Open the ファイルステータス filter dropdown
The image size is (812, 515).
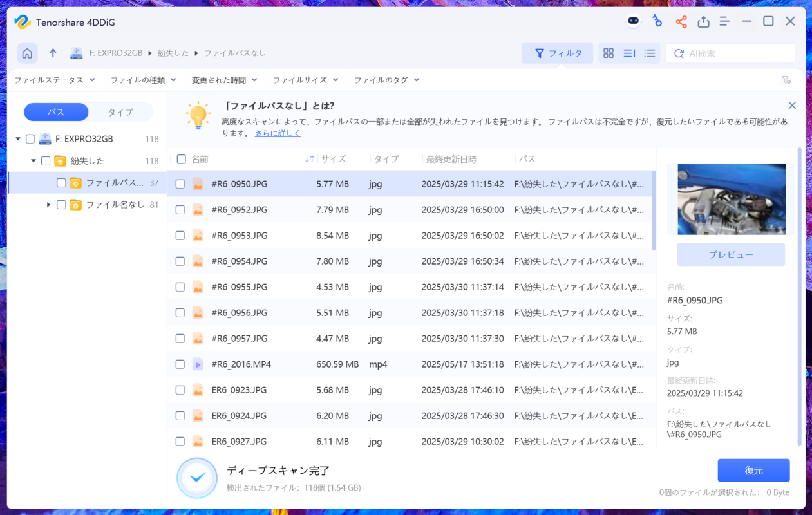pyautogui.click(x=55, y=80)
